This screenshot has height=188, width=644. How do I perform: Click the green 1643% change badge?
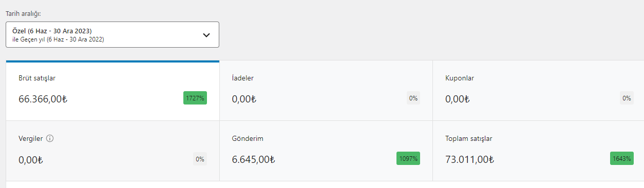click(621, 158)
